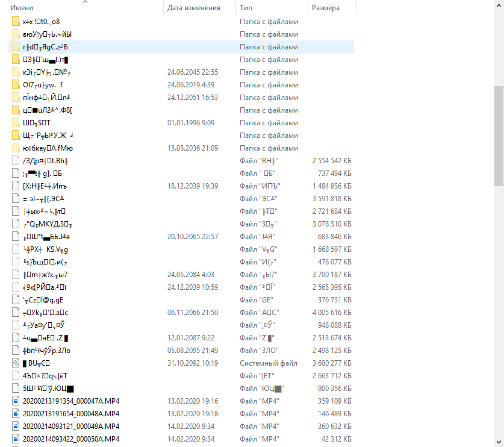Sort list by the "Размера" column

coord(325,8)
